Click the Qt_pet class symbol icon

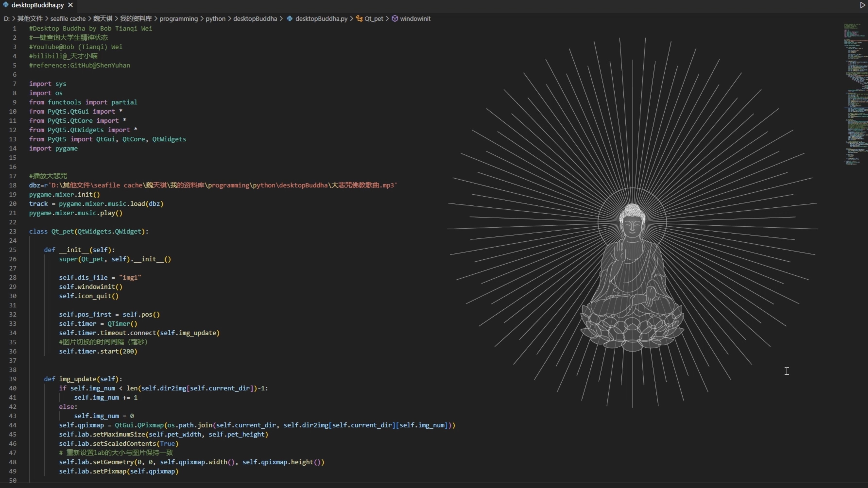click(359, 18)
